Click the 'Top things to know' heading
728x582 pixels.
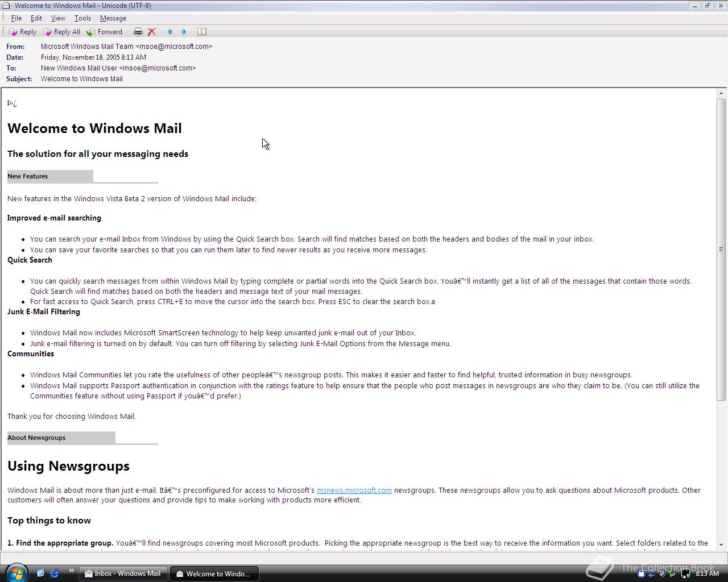click(49, 521)
